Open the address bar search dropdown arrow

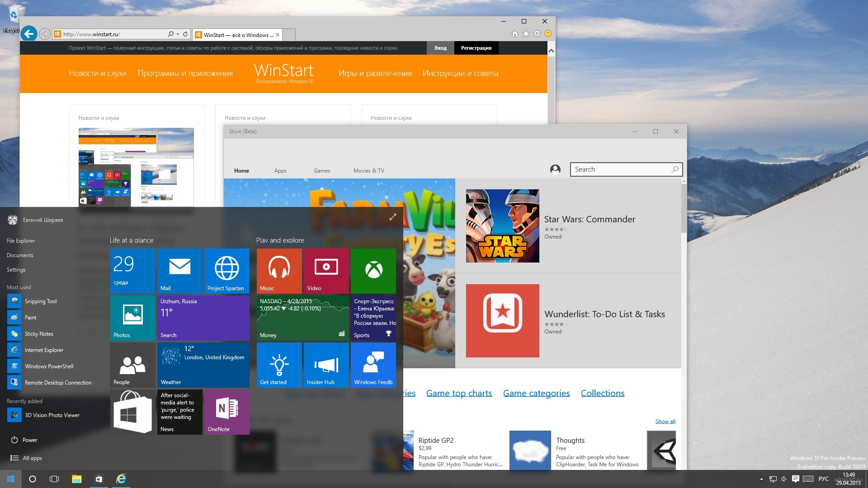click(x=178, y=34)
